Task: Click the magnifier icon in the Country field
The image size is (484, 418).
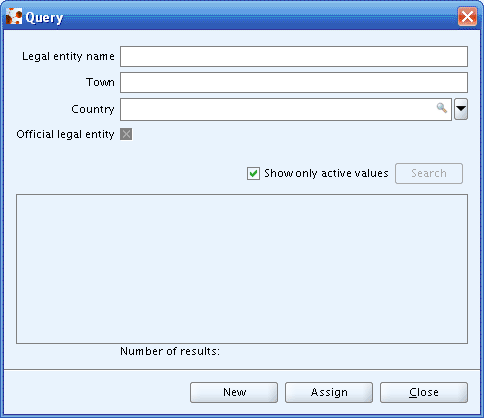Action: click(x=442, y=108)
